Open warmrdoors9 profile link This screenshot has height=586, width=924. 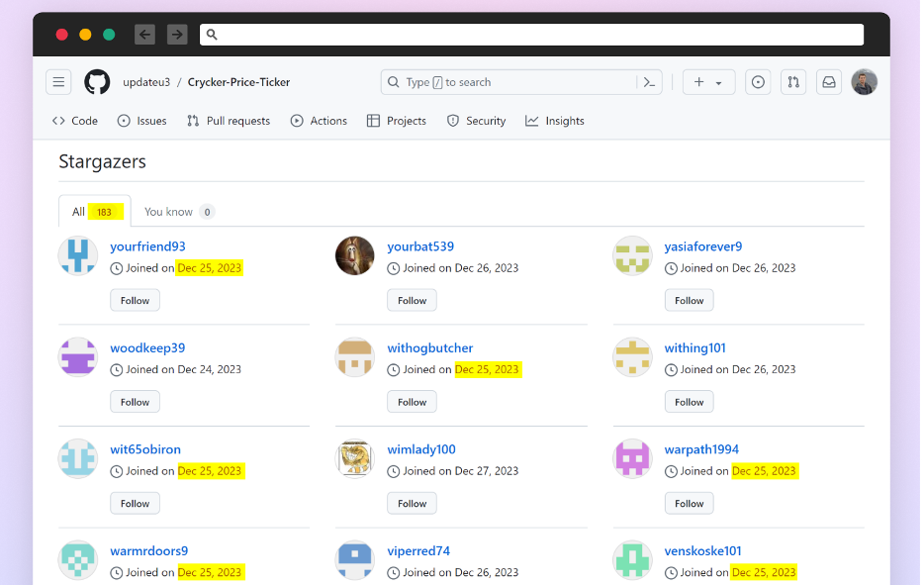point(149,550)
